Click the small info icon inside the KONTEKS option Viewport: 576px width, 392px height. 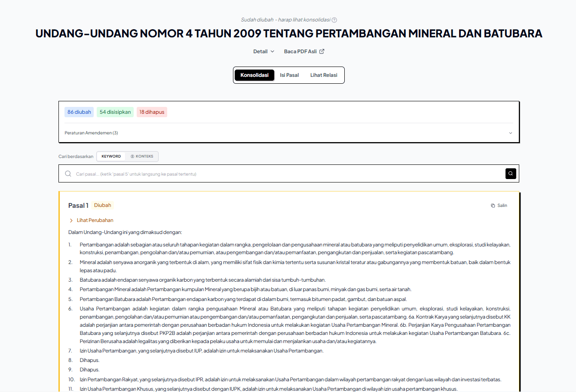[x=133, y=156]
